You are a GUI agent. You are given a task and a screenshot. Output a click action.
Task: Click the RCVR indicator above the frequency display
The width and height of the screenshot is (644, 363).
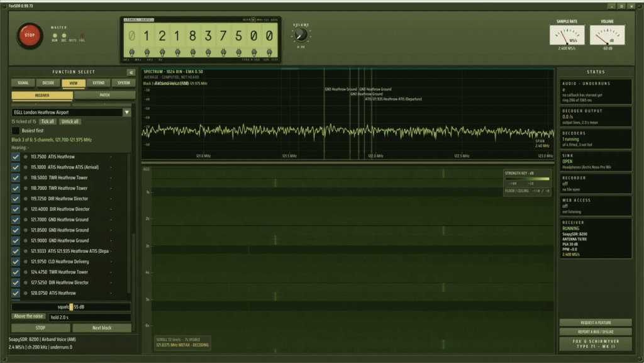253,20
